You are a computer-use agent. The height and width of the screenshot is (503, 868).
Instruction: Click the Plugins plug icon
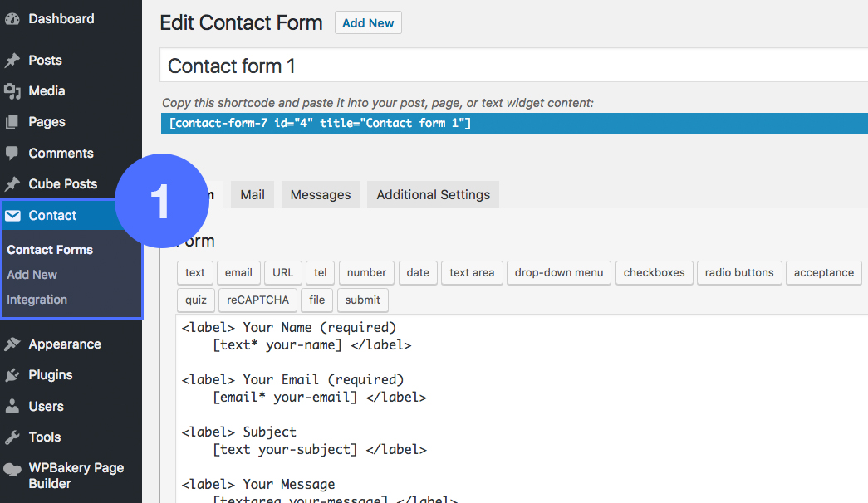tap(12, 375)
